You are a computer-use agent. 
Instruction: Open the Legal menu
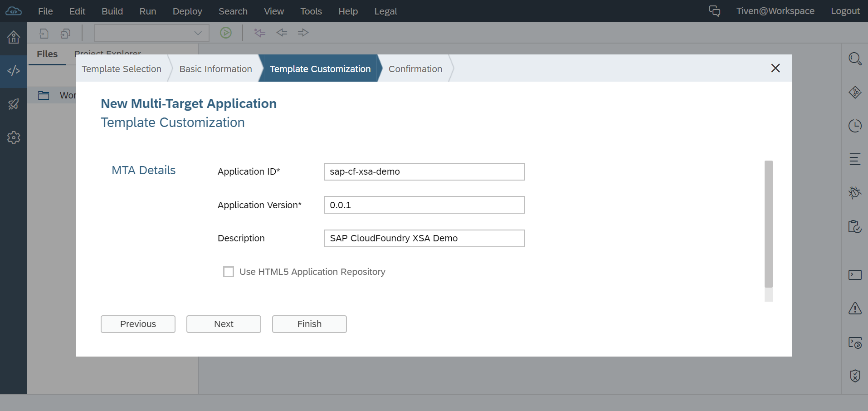point(385,11)
